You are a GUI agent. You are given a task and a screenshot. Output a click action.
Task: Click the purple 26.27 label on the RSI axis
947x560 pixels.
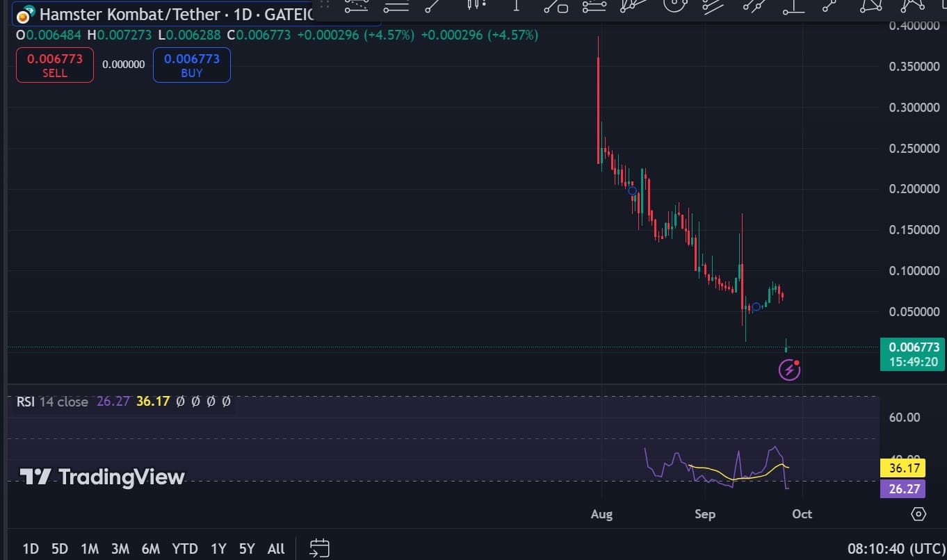pyautogui.click(x=903, y=489)
